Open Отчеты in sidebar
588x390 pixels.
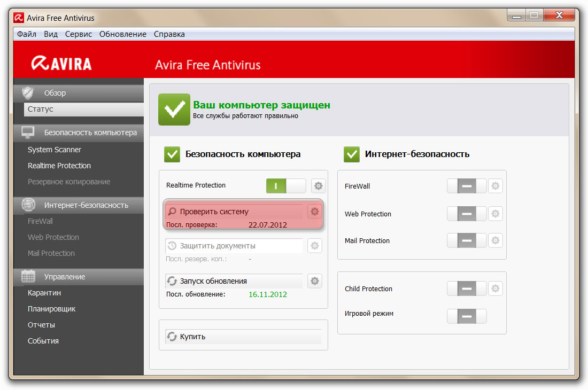pyautogui.click(x=41, y=325)
